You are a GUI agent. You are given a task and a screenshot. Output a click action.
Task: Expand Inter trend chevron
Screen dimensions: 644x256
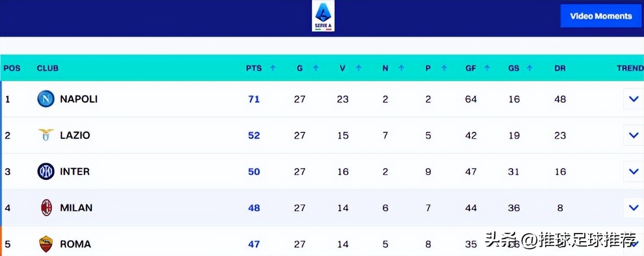click(633, 171)
